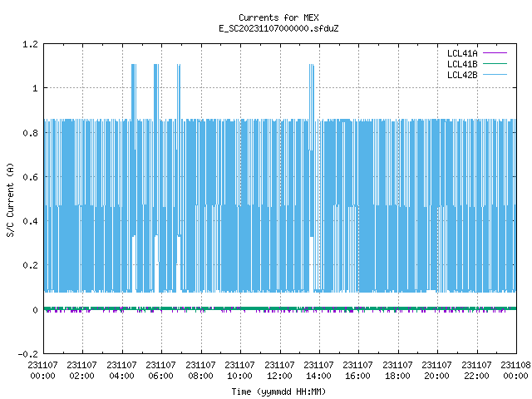Screen dimensions: 532x399
Task: Click the 0.2 y-axis tick label
Action: [30, 266]
